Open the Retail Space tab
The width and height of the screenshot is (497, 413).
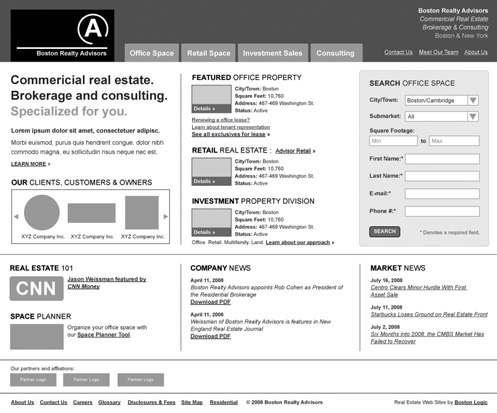(x=209, y=53)
